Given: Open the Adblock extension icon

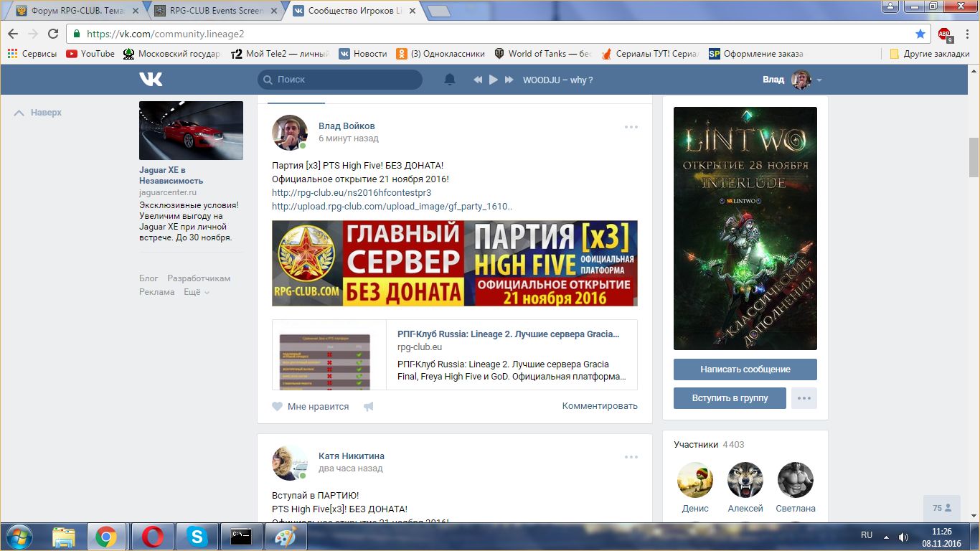Looking at the screenshot, I should [945, 34].
